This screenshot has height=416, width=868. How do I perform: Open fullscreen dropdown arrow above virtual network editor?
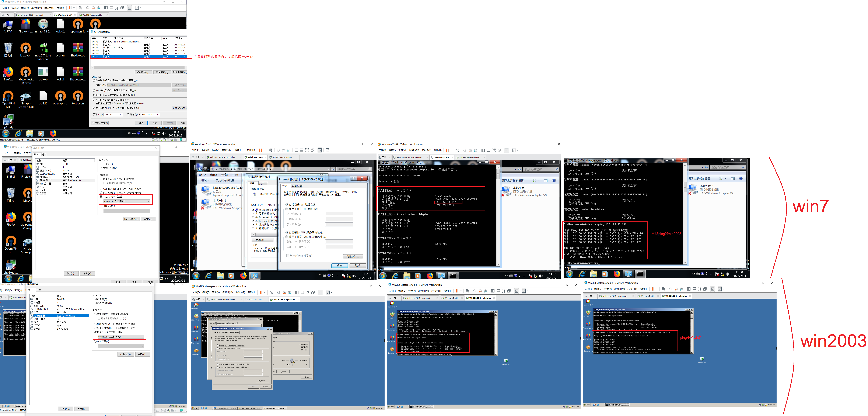[x=140, y=8]
